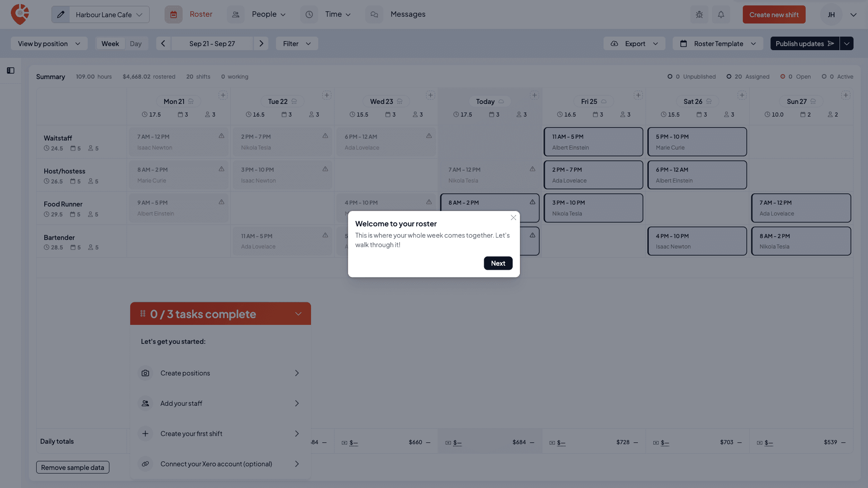868x488 pixels.
Task: Click the camera icon beside Create positions
Action: point(145,373)
